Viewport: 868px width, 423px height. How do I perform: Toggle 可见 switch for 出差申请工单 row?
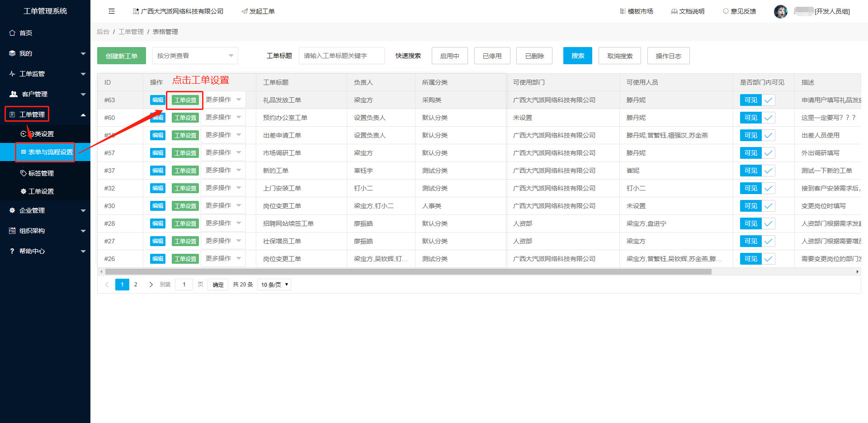(x=757, y=135)
